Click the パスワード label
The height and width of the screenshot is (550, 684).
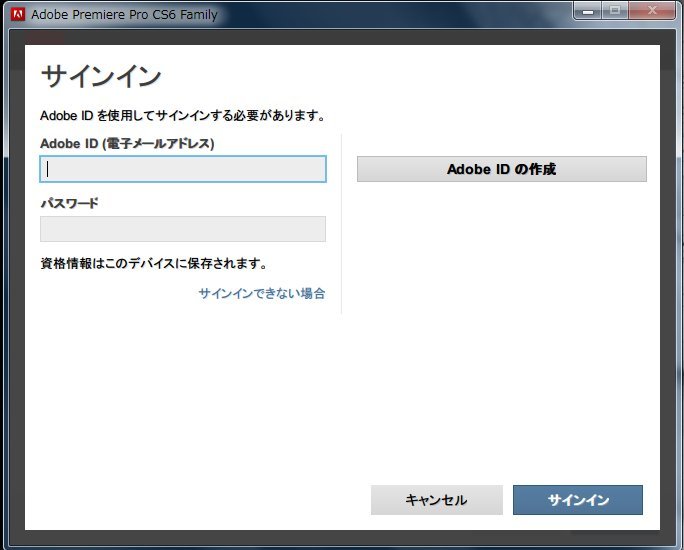pyautogui.click(x=69, y=203)
